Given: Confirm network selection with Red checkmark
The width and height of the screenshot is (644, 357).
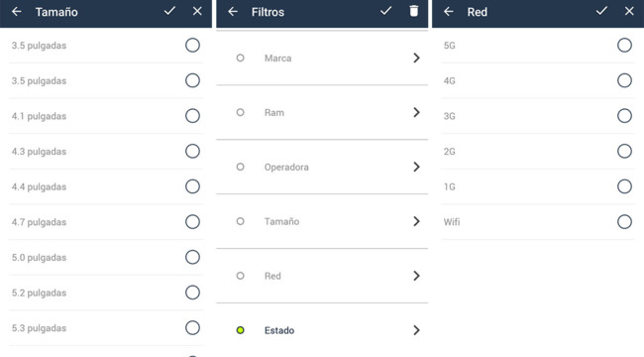Looking at the screenshot, I should click(601, 11).
